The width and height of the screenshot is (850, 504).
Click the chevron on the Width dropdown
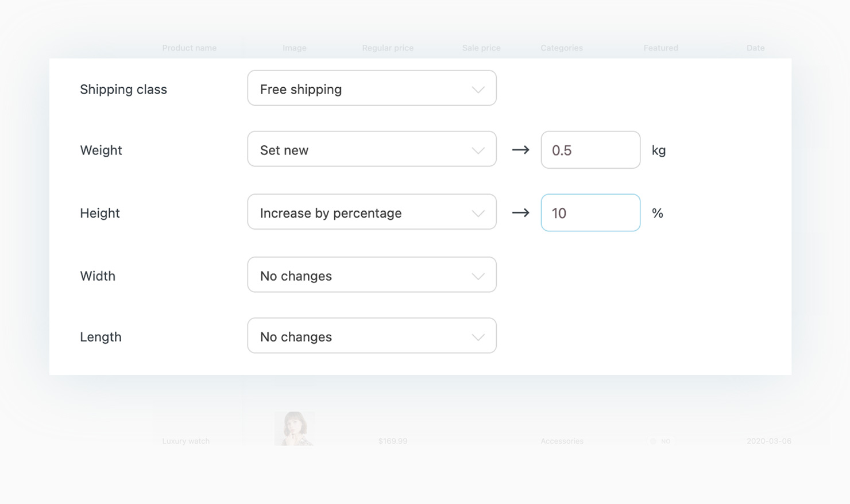point(478,276)
